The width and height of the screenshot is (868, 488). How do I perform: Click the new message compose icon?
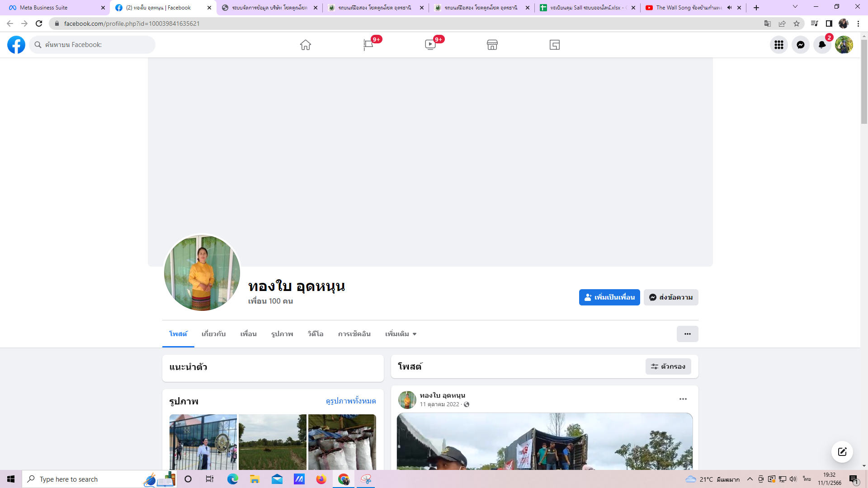tap(842, 452)
